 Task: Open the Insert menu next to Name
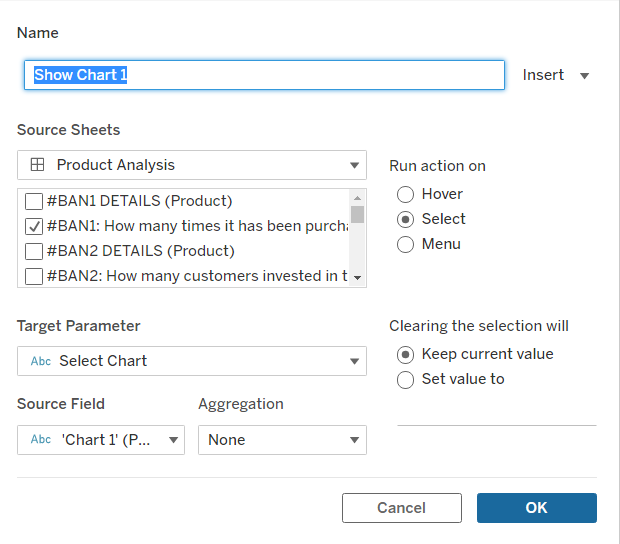556,75
